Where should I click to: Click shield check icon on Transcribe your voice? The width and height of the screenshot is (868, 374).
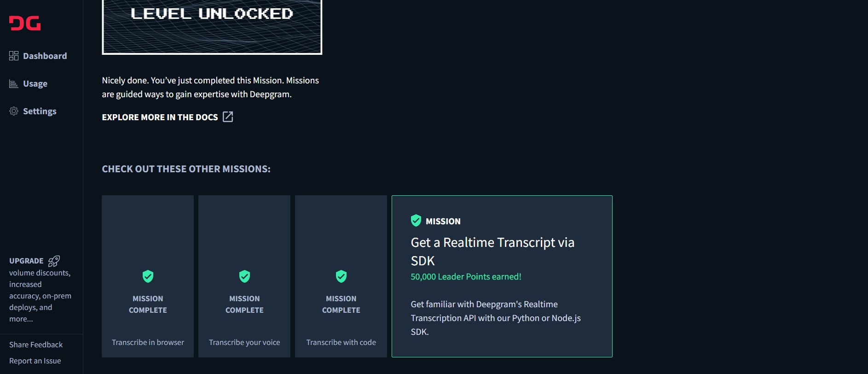(x=244, y=276)
